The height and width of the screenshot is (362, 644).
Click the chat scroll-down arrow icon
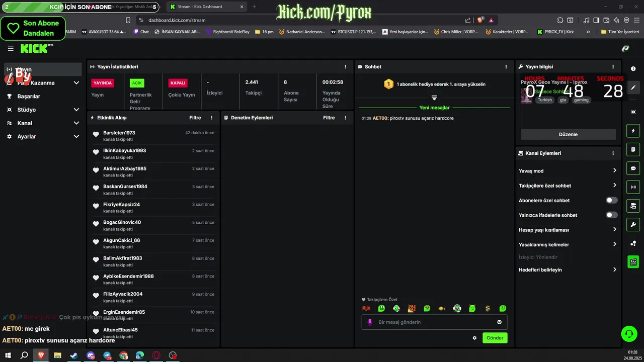tap(434, 98)
